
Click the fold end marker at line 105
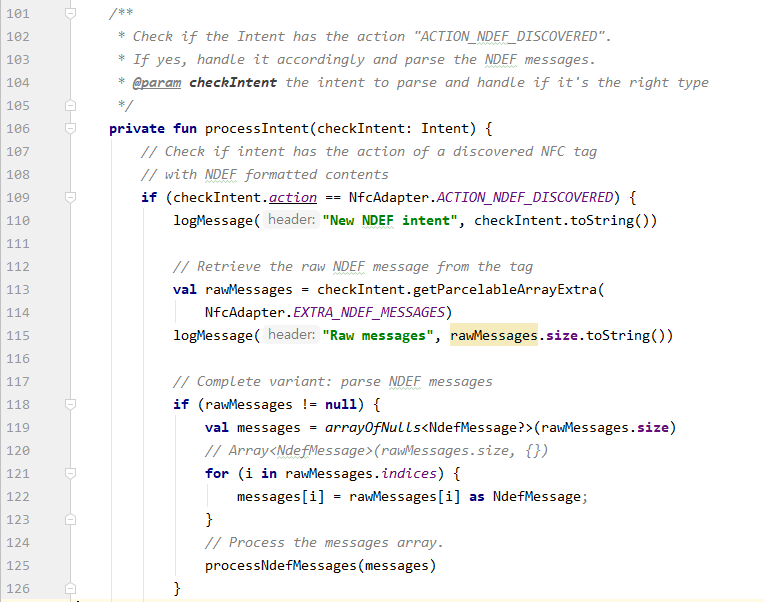pyautogui.click(x=70, y=105)
